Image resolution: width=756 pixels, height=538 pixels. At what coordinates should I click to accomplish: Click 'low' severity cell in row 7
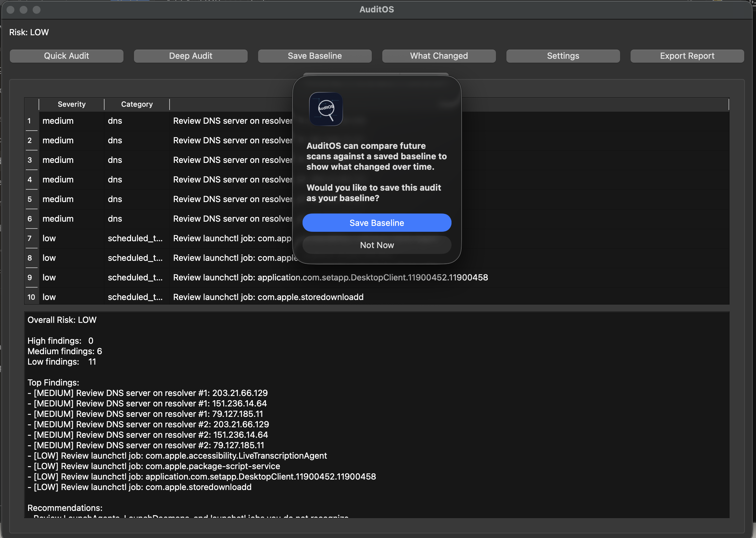pyautogui.click(x=72, y=238)
